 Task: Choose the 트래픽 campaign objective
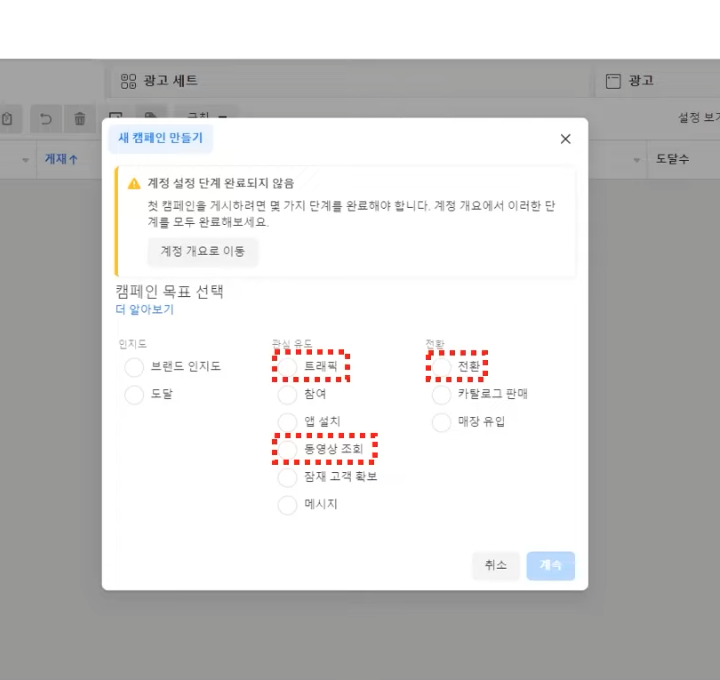point(288,367)
